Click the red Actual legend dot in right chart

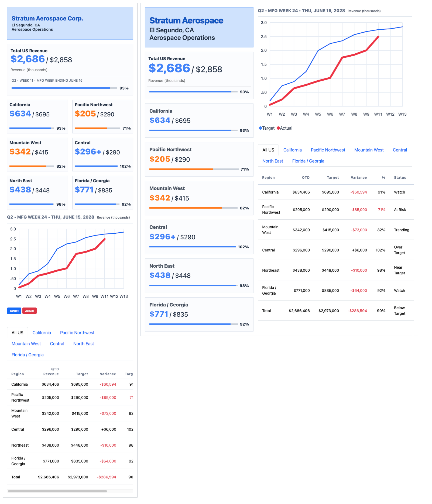click(278, 128)
